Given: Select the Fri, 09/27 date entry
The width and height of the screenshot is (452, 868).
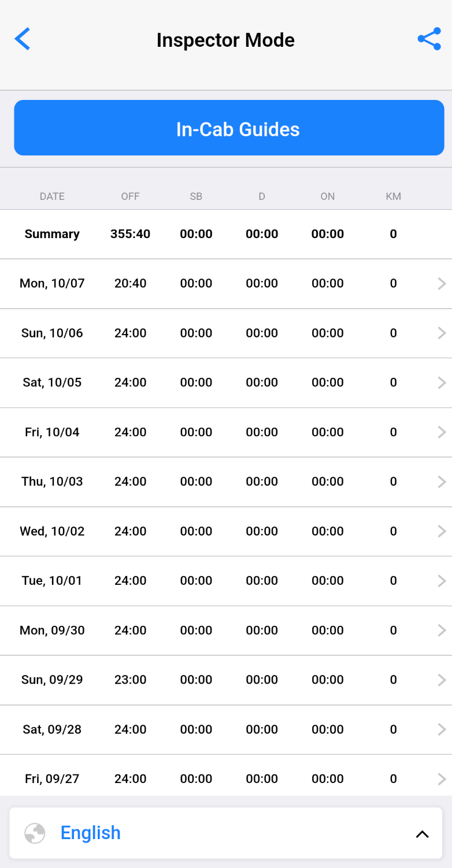Looking at the screenshot, I should click(x=52, y=779).
